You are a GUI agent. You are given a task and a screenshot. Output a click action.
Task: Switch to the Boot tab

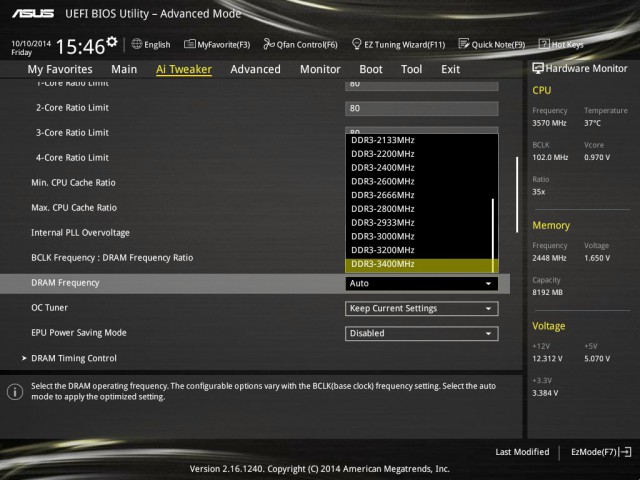[x=371, y=69]
